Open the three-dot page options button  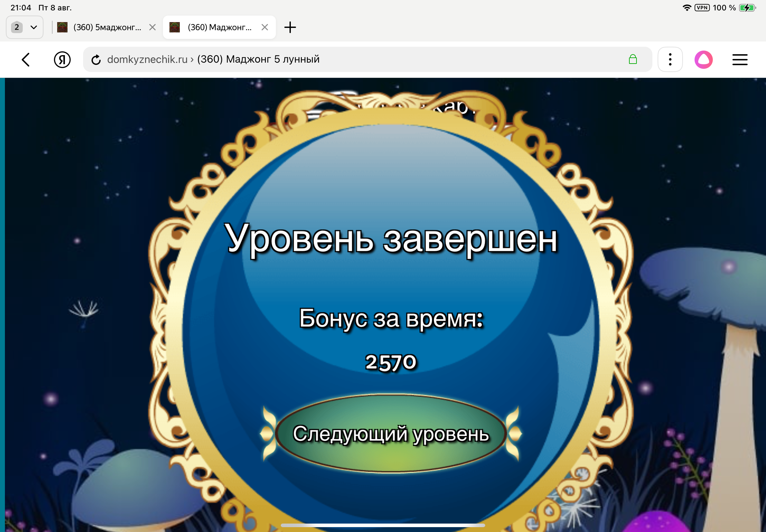click(x=670, y=59)
